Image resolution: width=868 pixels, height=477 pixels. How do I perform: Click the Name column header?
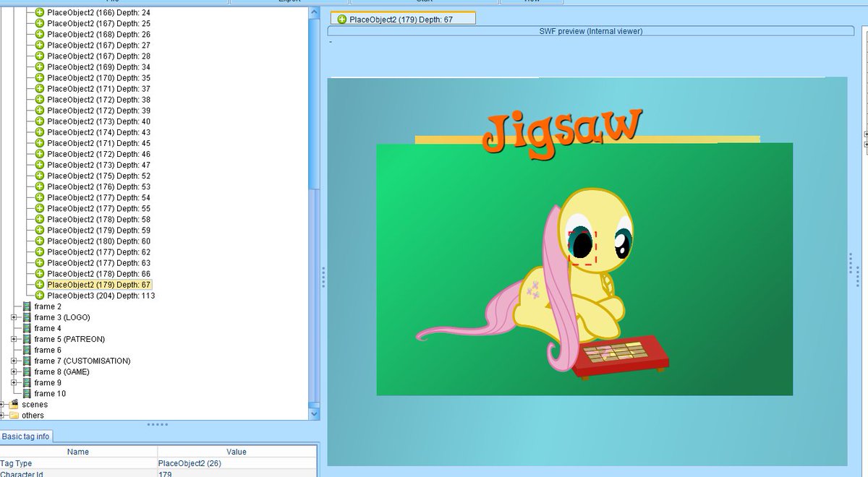coord(78,452)
